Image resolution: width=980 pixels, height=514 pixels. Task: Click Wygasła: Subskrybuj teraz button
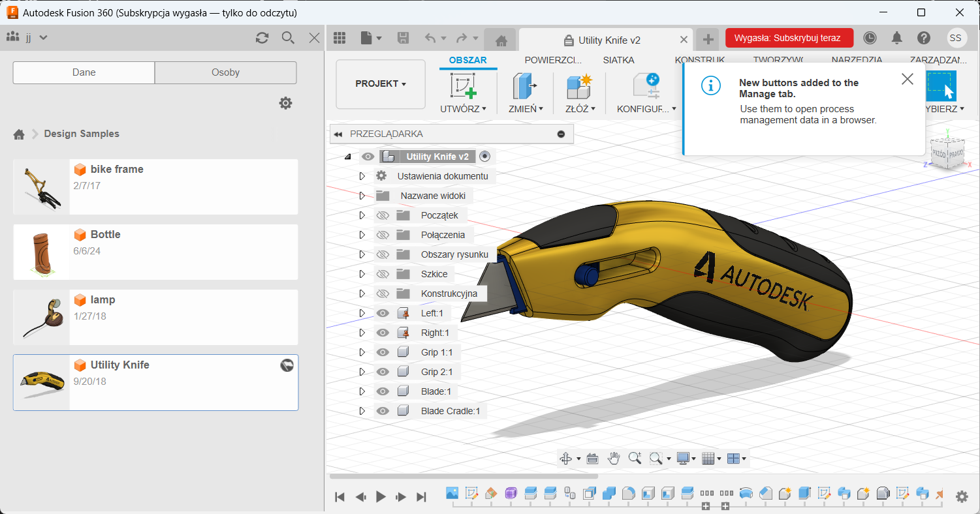(x=789, y=38)
